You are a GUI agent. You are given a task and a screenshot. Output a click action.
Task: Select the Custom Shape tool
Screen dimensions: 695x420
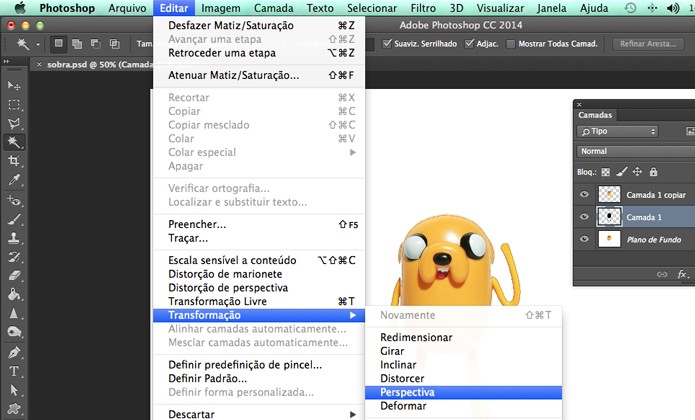coord(14,408)
